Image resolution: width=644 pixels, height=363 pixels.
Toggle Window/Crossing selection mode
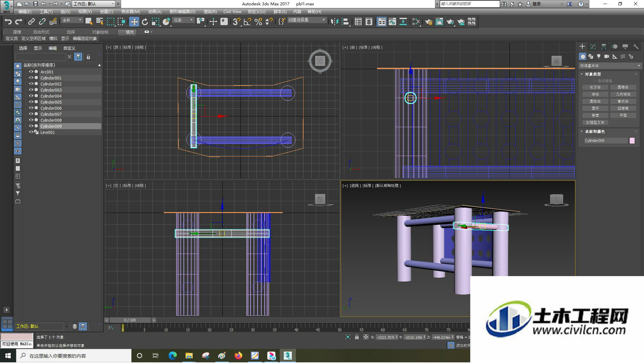click(x=121, y=22)
